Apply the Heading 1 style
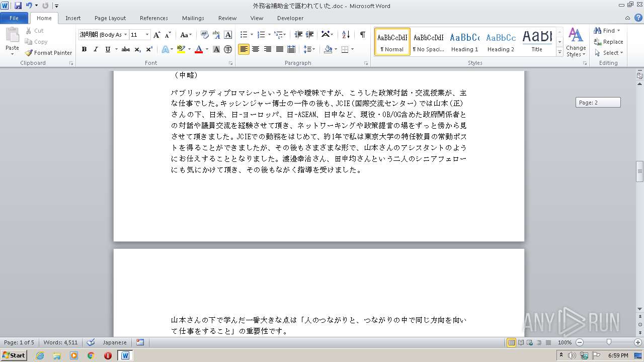This screenshot has width=644, height=362. (465, 42)
